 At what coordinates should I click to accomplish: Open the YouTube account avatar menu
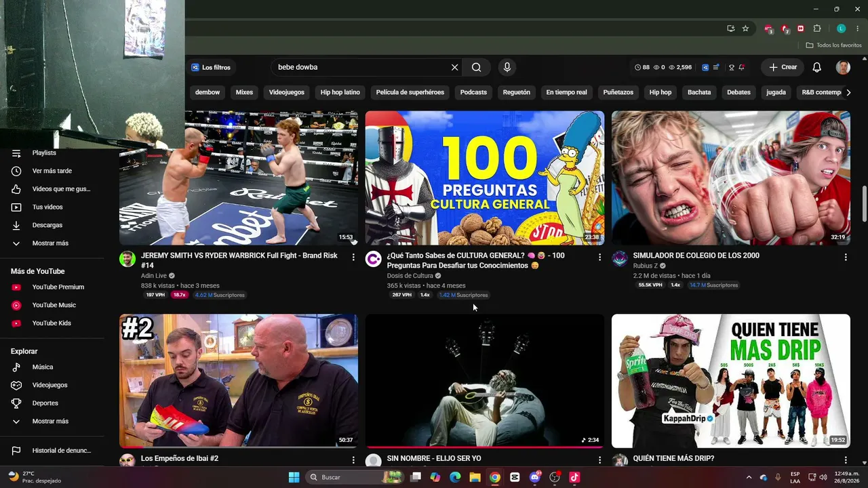tap(843, 67)
